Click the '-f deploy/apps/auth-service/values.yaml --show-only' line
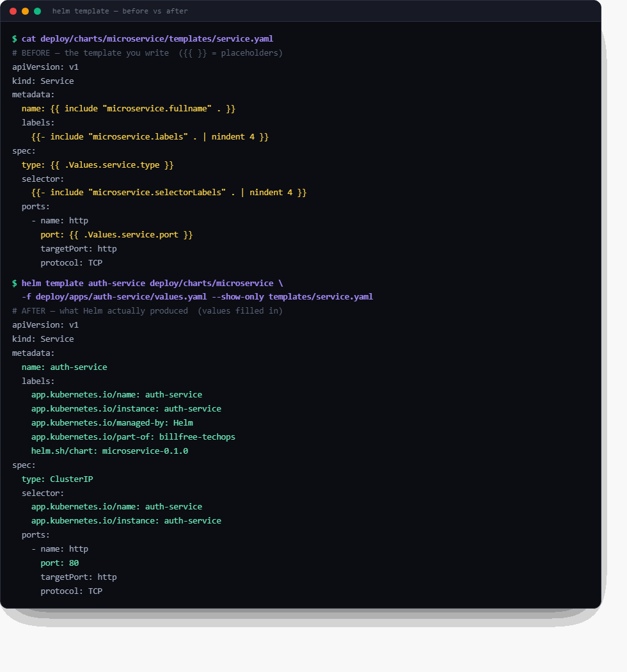Viewport: 627px width, 672px height. coord(197,297)
